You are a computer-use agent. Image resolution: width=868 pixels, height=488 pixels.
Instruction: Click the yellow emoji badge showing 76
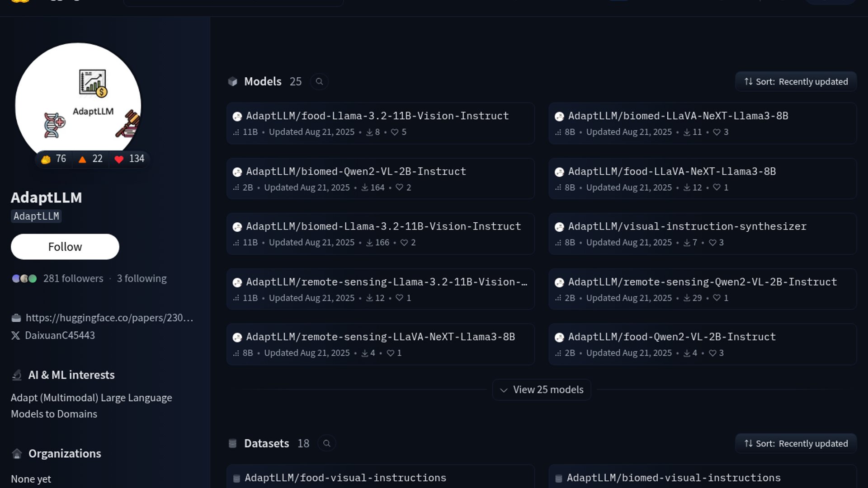click(x=46, y=159)
